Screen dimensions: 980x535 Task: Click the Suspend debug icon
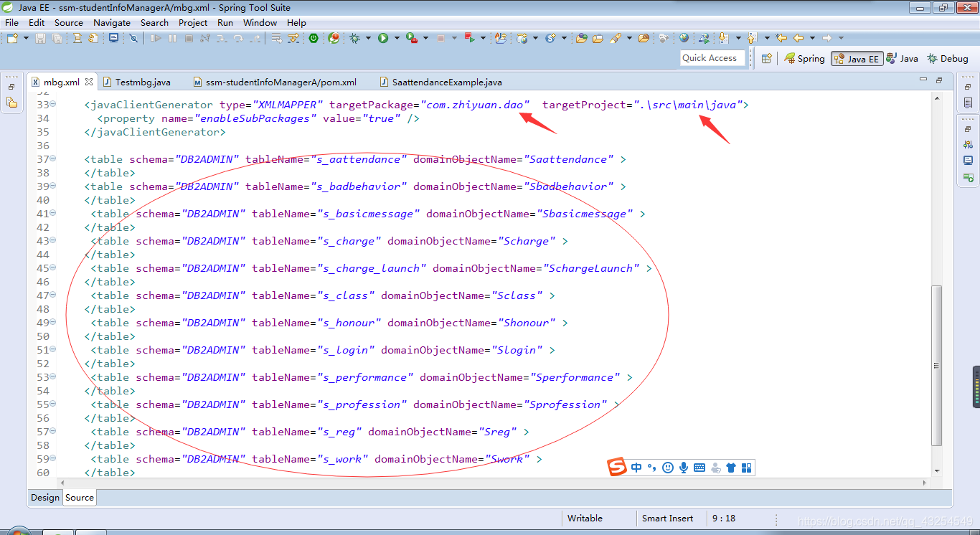click(172, 38)
